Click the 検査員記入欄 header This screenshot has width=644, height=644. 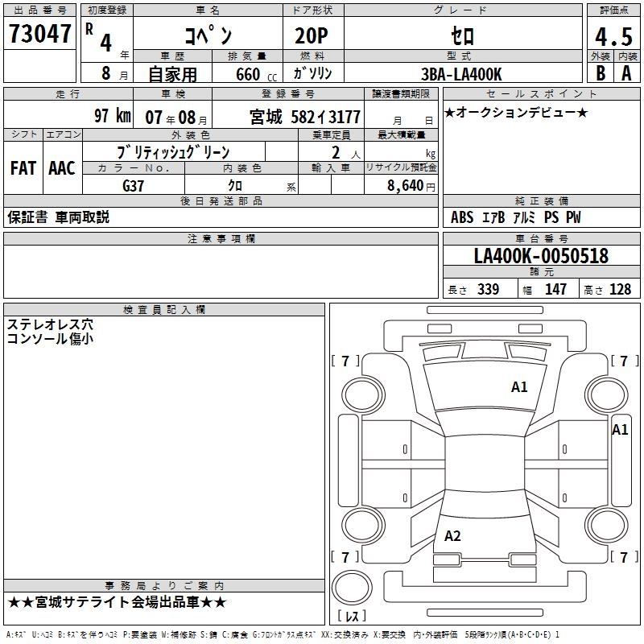point(164,310)
